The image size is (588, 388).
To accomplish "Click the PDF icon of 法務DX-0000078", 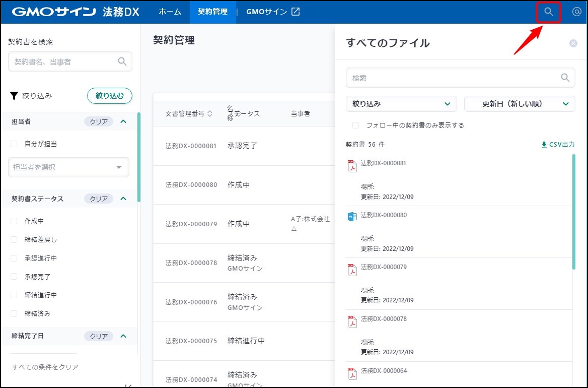I will [352, 321].
